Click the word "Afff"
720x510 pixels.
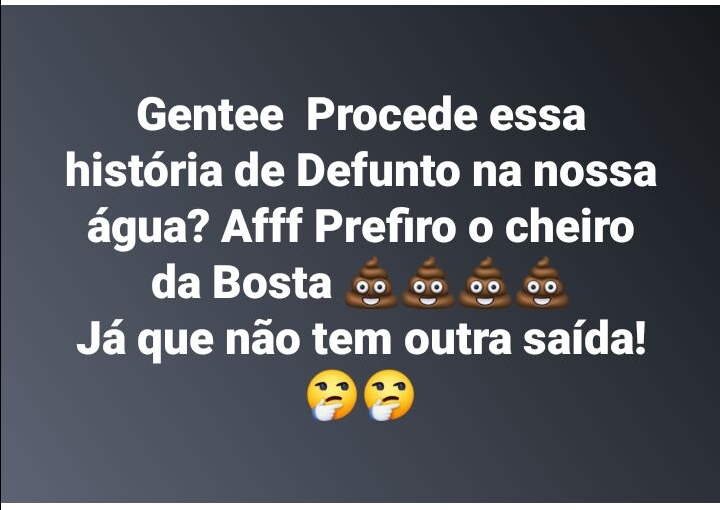click(x=262, y=226)
